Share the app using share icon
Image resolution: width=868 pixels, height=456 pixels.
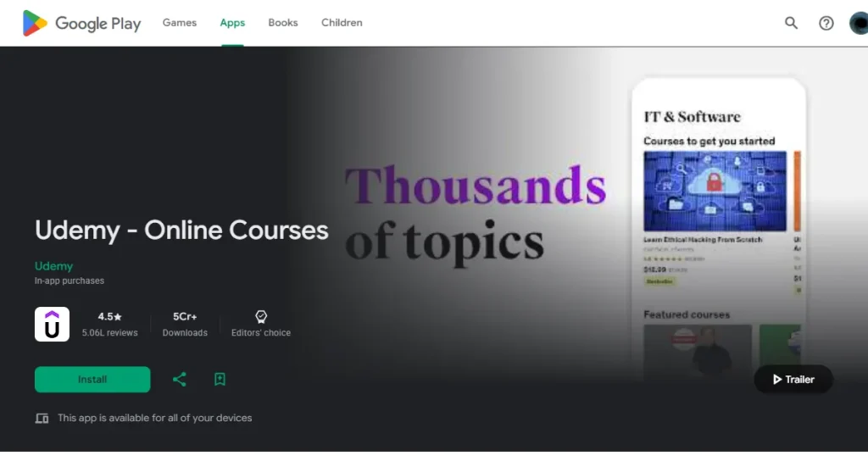[180, 380]
